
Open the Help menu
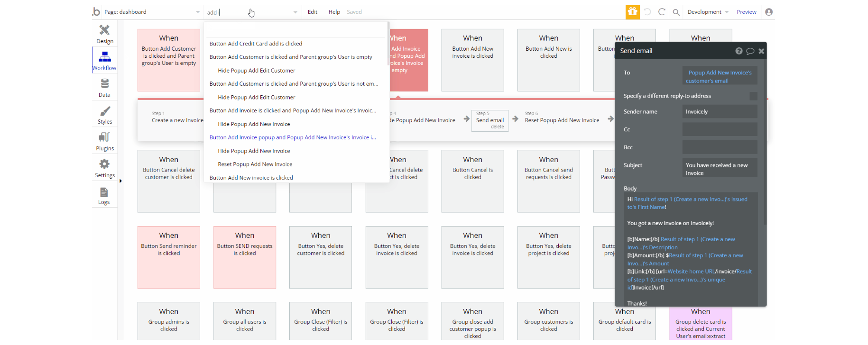[334, 12]
